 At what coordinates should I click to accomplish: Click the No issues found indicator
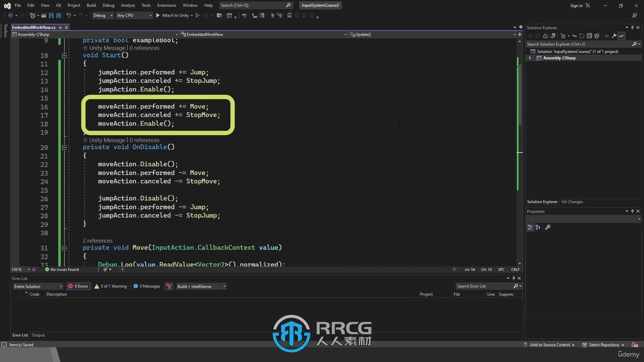click(x=62, y=269)
